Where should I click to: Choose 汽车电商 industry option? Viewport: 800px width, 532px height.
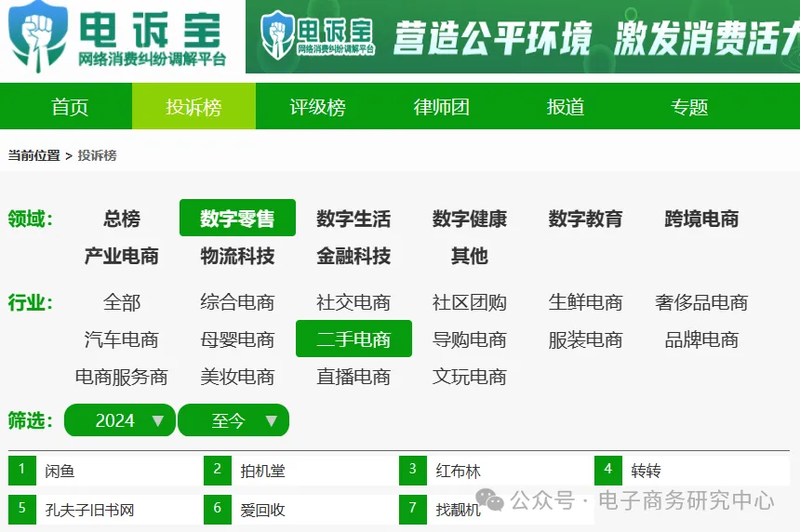[122, 339]
